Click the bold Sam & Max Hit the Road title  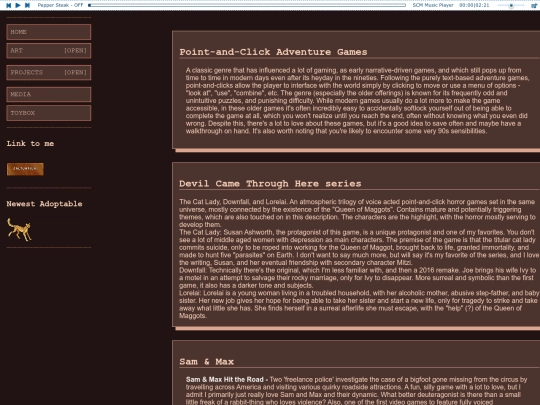(225, 380)
